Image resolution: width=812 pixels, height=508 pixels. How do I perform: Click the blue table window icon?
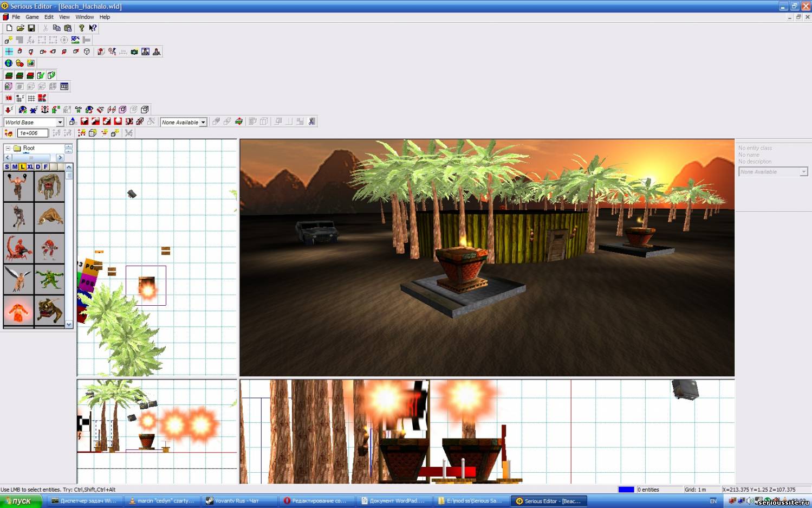64,86
